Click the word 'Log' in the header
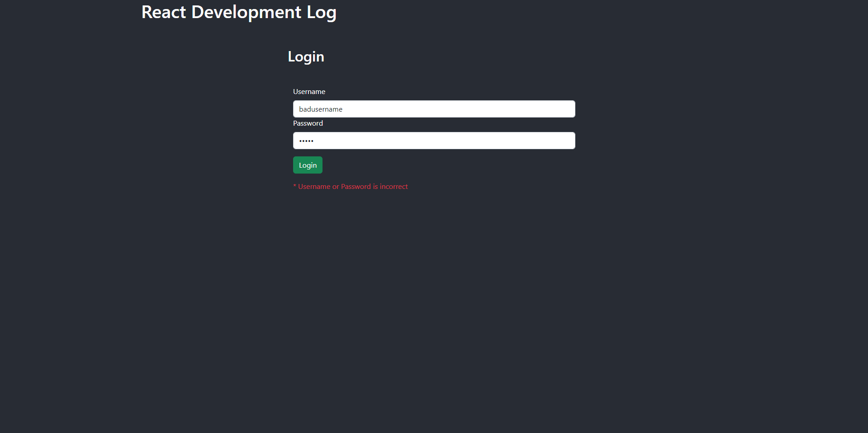 coord(321,12)
